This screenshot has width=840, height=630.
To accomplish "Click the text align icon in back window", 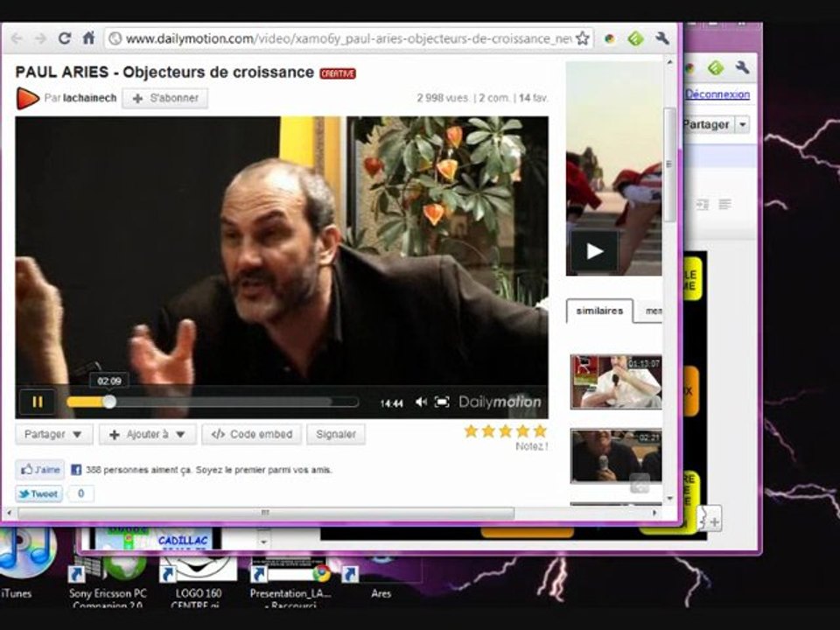I will click(x=724, y=204).
